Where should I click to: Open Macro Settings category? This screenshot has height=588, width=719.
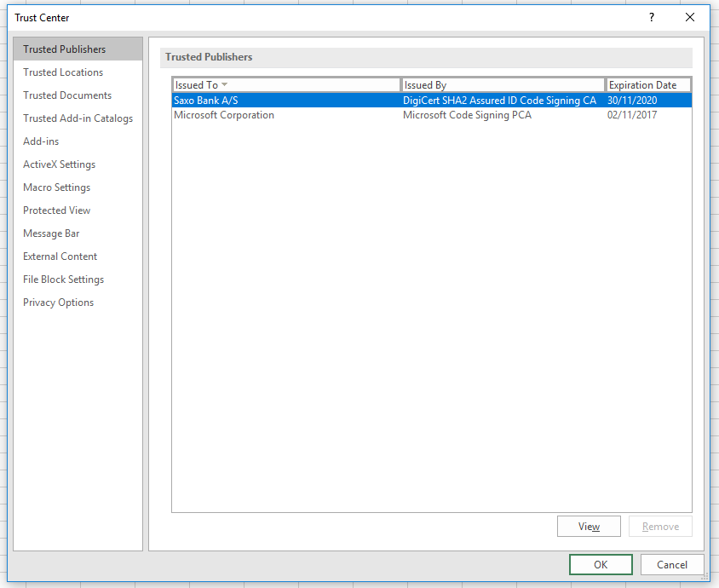click(56, 187)
